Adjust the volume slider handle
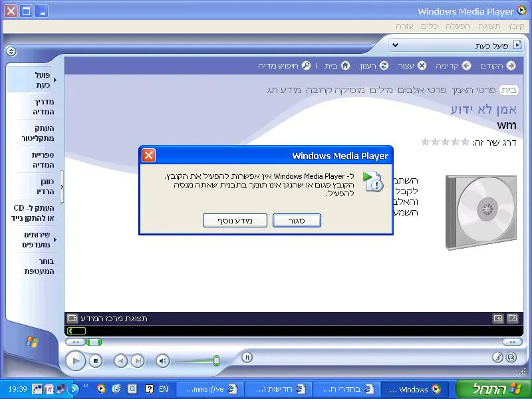Image resolution: width=532 pixels, height=399 pixels. [x=216, y=360]
